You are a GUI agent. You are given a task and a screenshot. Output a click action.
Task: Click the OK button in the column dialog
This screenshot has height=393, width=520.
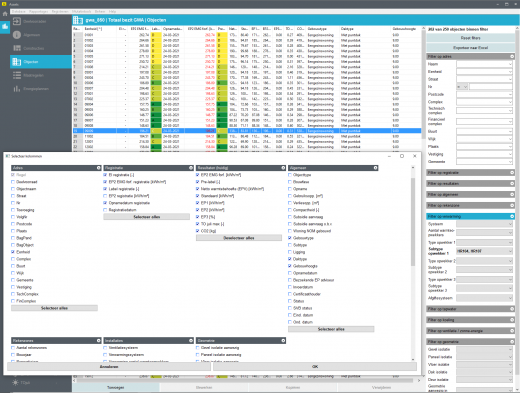315,367
